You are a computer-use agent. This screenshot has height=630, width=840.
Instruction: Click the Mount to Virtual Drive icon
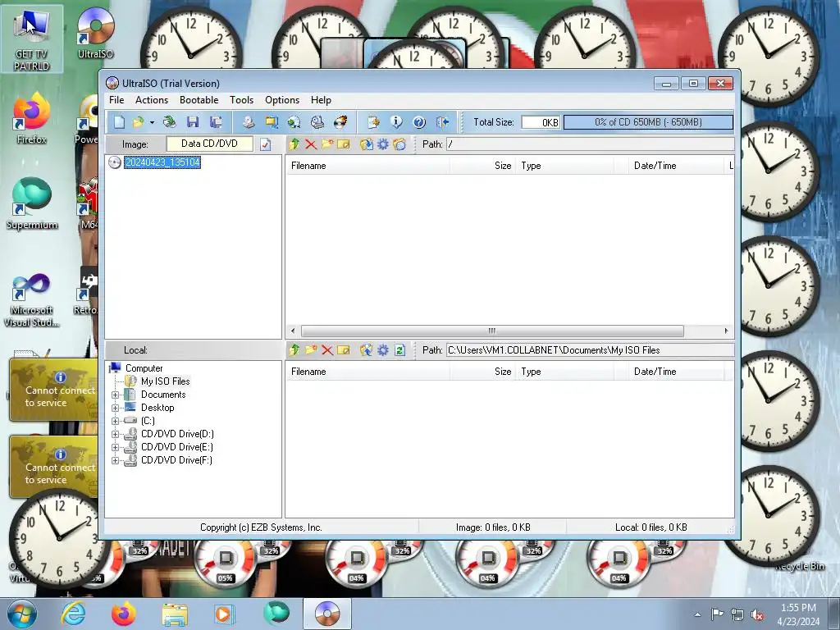point(317,122)
